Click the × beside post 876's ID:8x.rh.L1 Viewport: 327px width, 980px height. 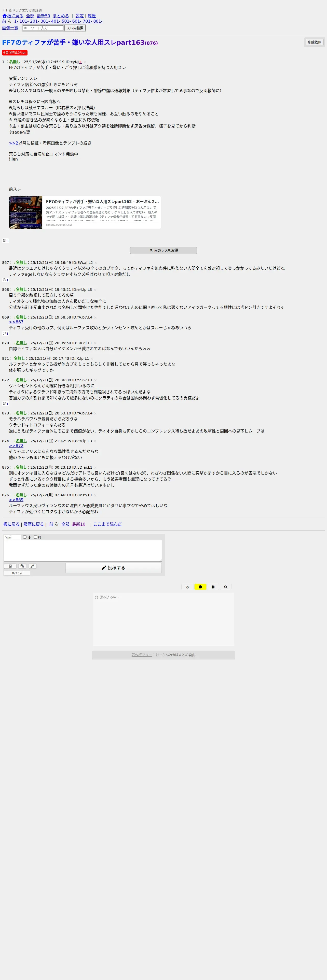click(95, 495)
